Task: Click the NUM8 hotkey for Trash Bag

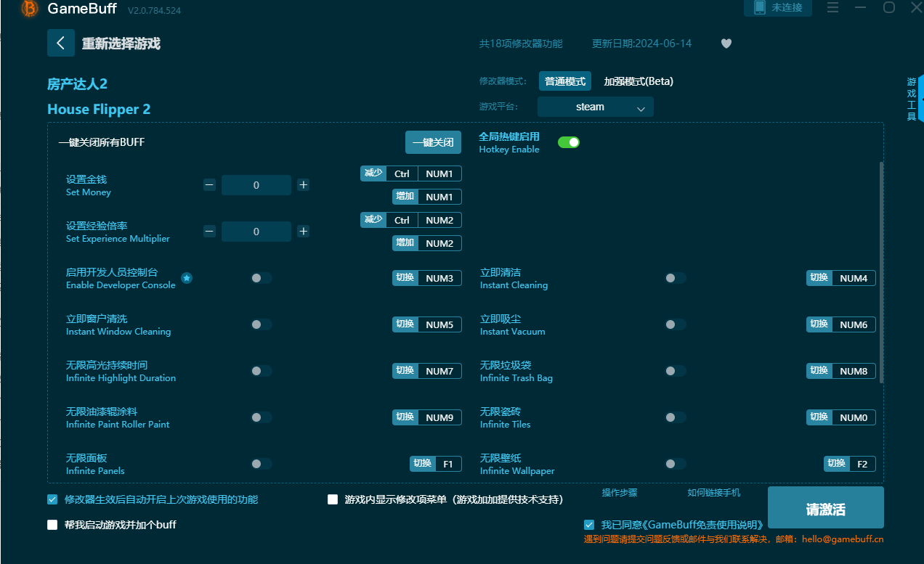Action: 841,371
